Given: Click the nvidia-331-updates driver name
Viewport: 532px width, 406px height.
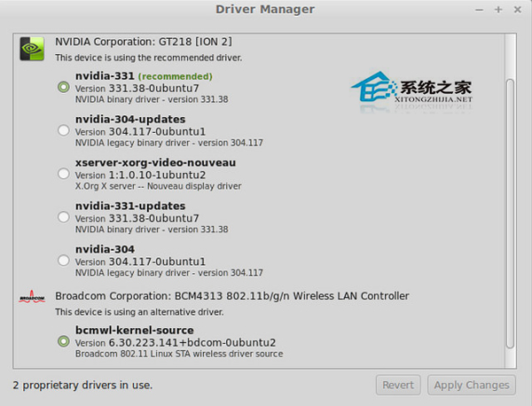Looking at the screenshot, I should (x=130, y=207).
